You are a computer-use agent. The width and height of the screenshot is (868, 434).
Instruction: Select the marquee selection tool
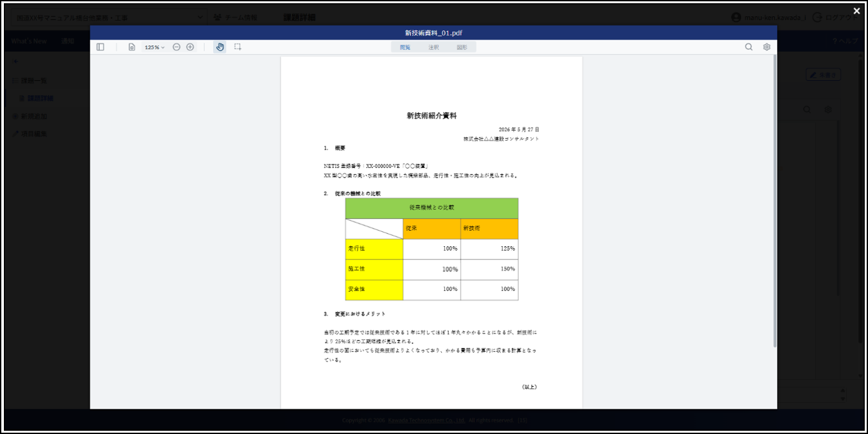[238, 47]
